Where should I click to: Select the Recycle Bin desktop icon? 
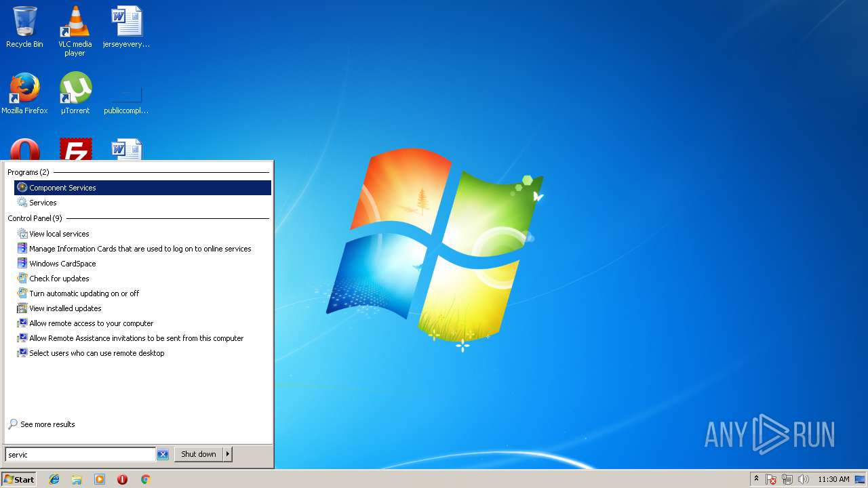(x=24, y=27)
